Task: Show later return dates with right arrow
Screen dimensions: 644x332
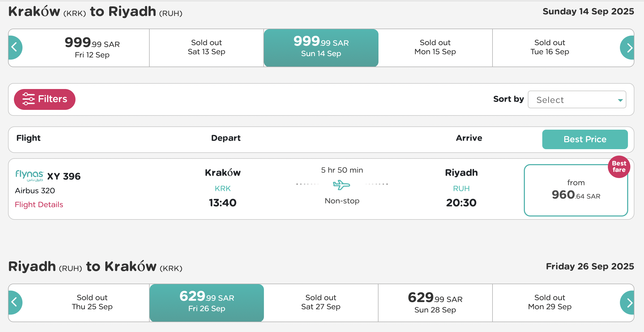Action: click(x=627, y=303)
